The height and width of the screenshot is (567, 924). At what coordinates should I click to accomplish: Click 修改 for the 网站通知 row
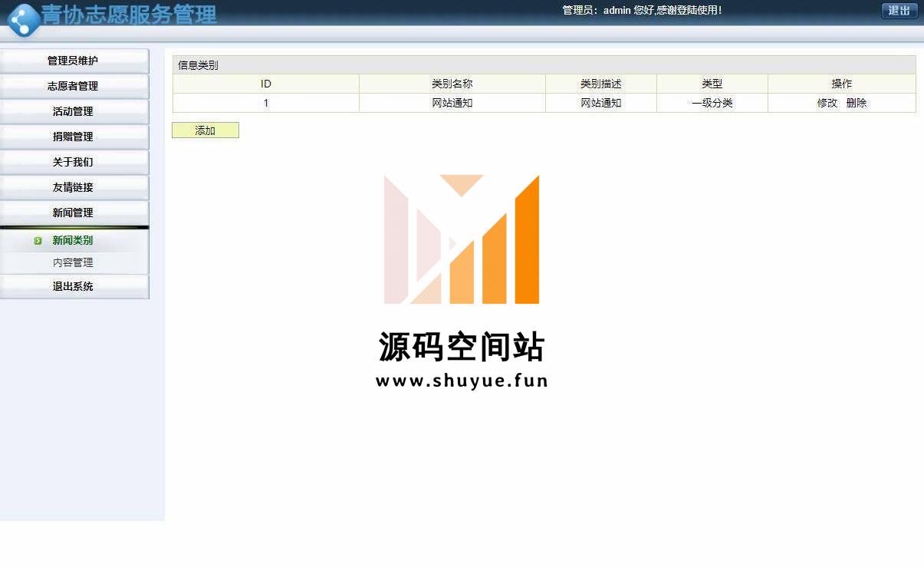[x=827, y=103]
